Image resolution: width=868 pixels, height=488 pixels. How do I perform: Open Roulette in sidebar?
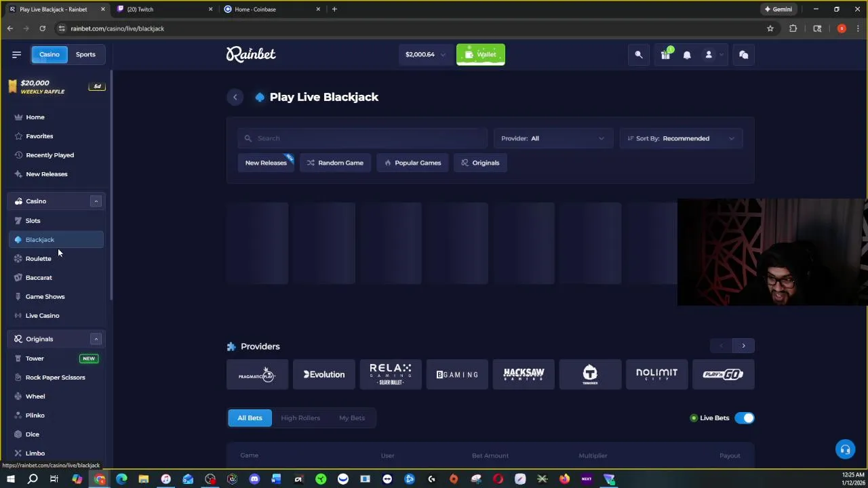click(56, 259)
